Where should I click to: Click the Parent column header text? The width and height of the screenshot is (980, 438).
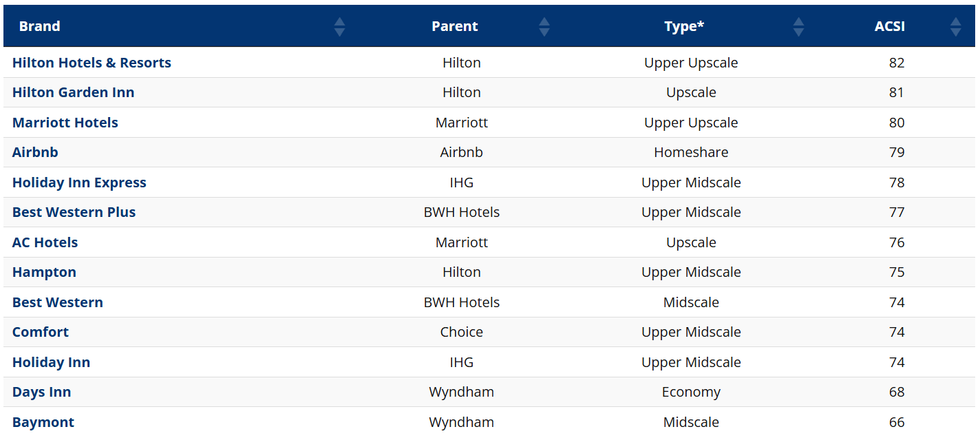pyautogui.click(x=454, y=27)
